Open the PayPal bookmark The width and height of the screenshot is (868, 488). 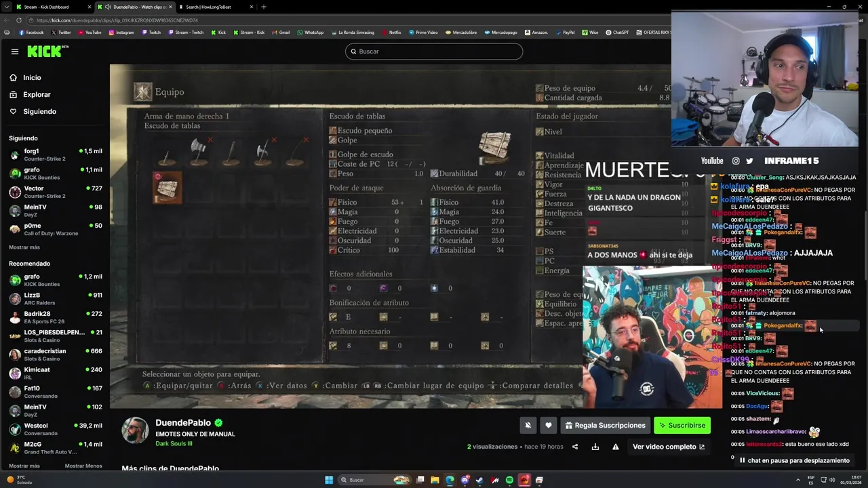pos(565,33)
